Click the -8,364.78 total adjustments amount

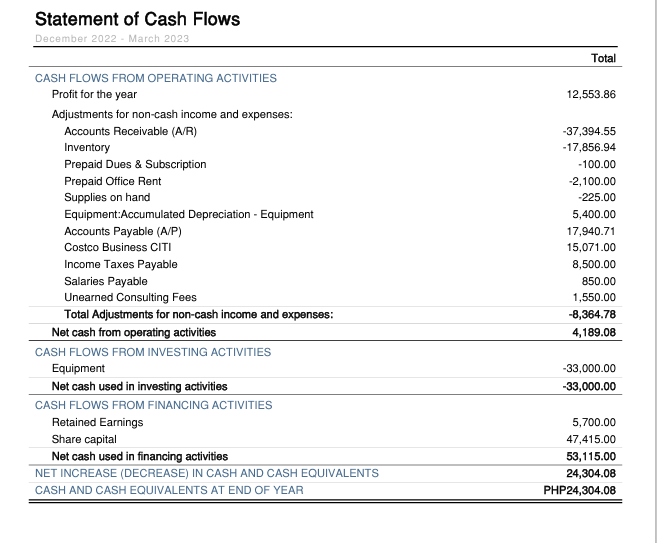tap(592, 314)
